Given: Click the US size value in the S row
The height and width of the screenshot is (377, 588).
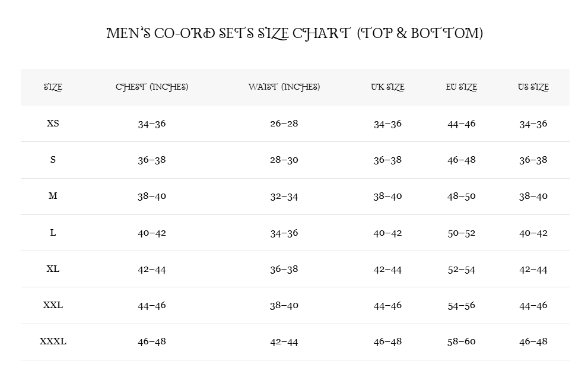Looking at the screenshot, I should click(533, 160).
